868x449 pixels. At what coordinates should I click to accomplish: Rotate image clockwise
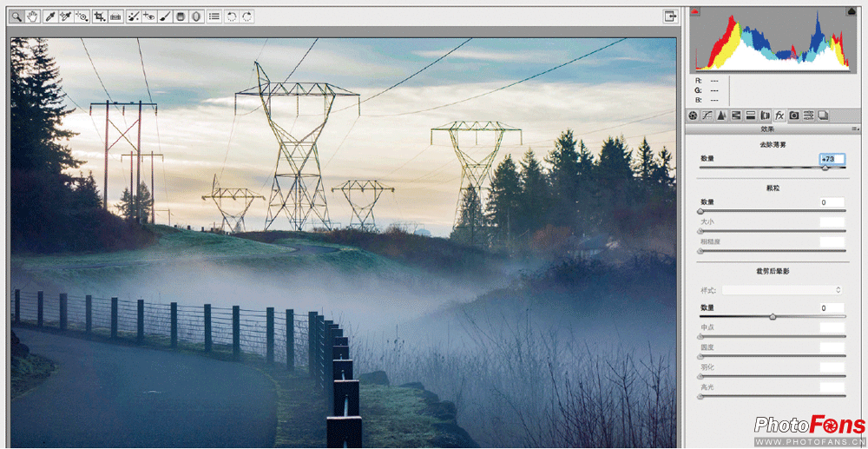247,17
